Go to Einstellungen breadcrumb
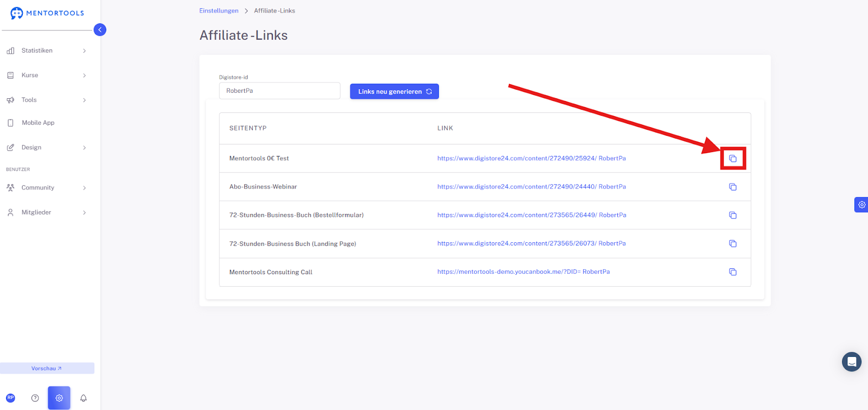Screen dimensions: 868x410 (x=219, y=11)
